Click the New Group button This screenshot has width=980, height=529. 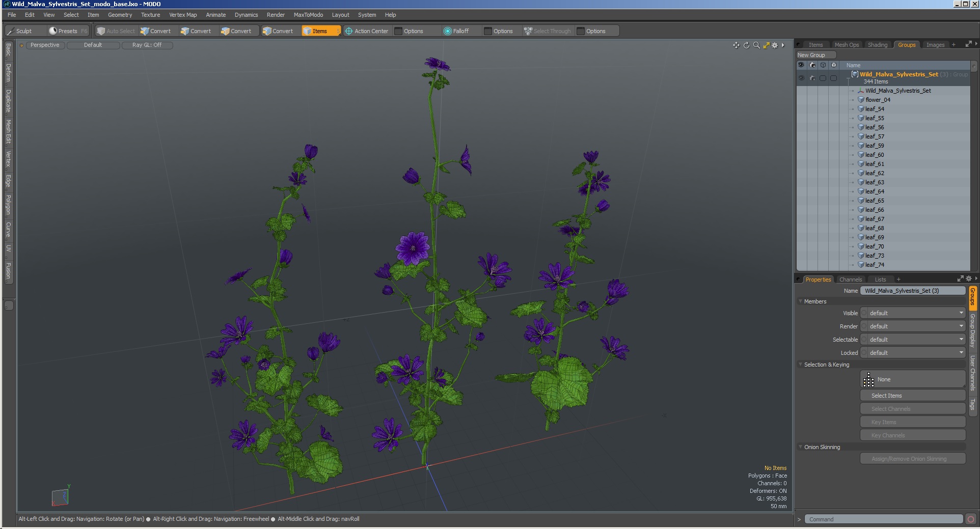816,55
